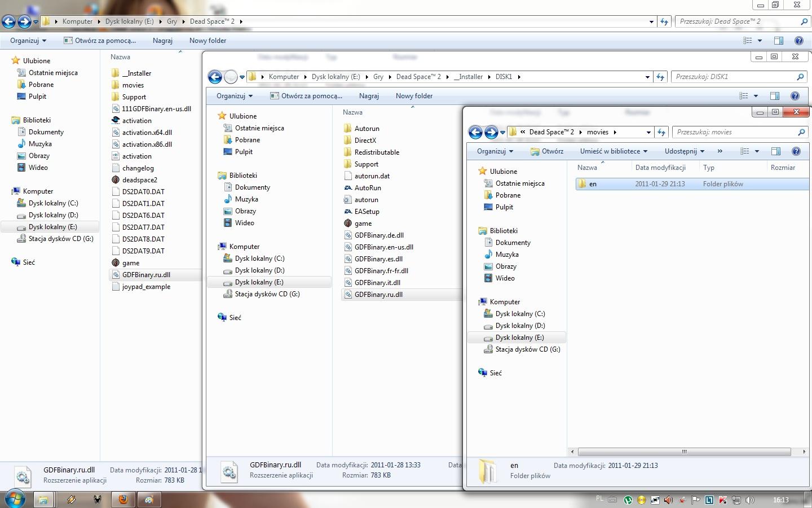The image size is (812, 508).
Task: Select GDFBinary.ru.dll in the DISK1 file list
Action: 378,295
